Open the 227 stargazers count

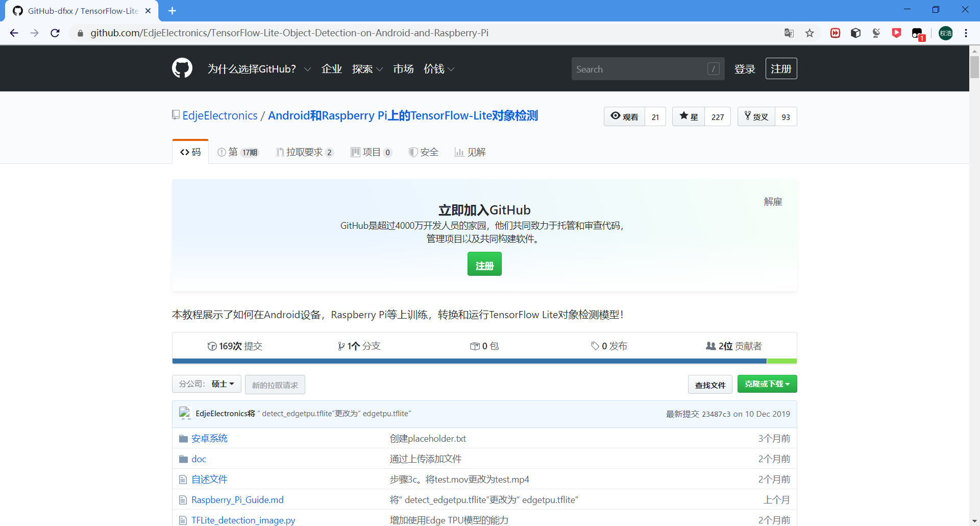[718, 116]
